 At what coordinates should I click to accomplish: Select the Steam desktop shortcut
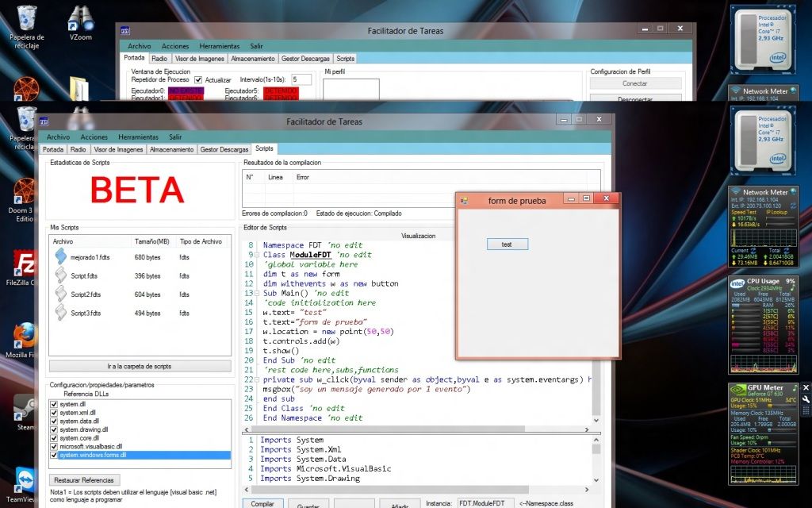point(24,408)
